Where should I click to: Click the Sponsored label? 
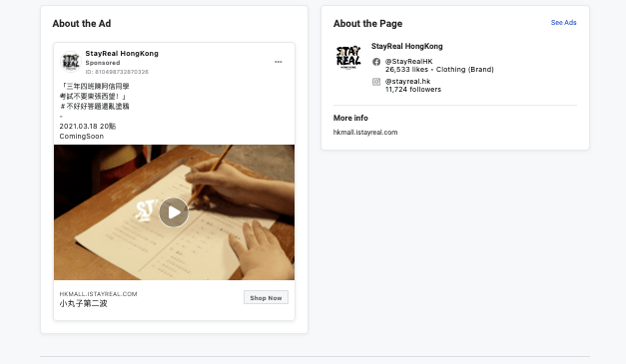click(x=103, y=63)
